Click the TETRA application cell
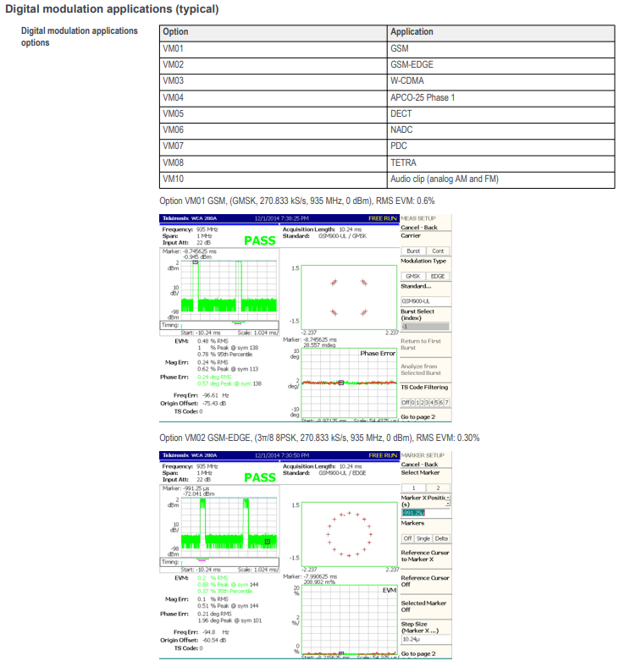The image size is (619, 672). click(500, 163)
